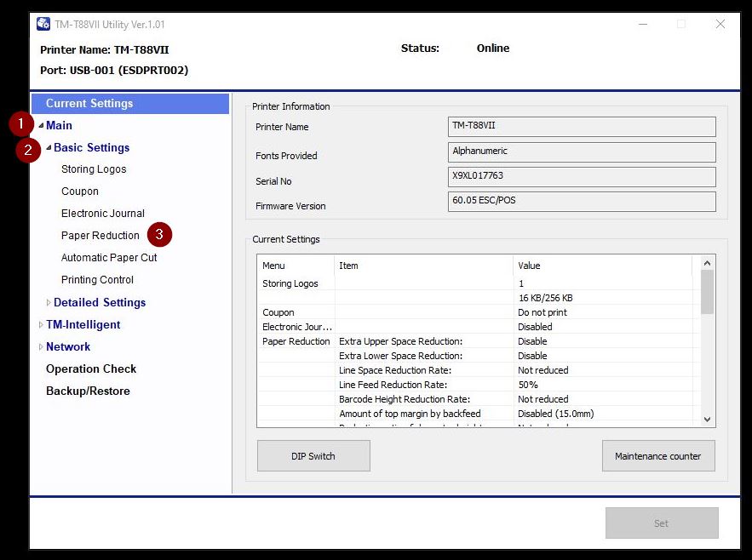This screenshot has width=752, height=560.
Task: Click the settings list scrollbar thumb
Action: 708,292
